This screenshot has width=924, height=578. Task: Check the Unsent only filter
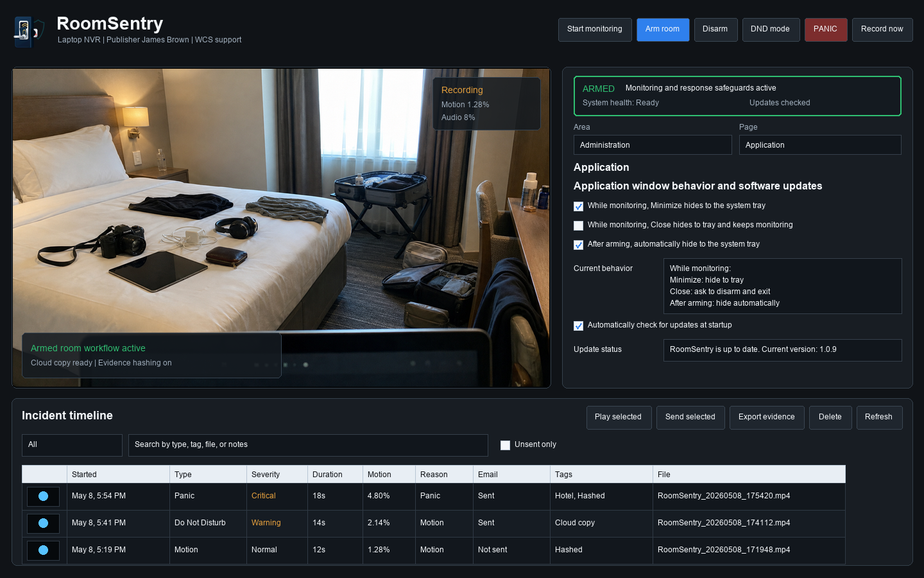[505, 445]
